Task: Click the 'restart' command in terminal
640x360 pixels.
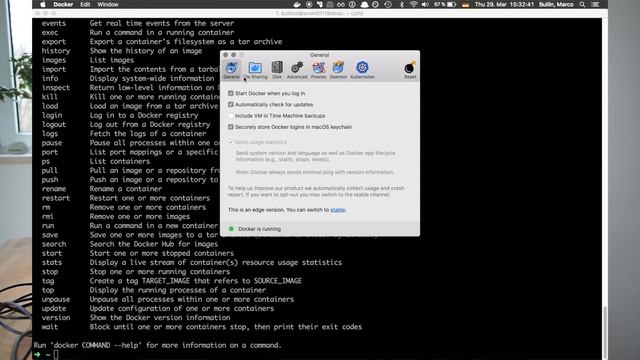Action: pyautogui.click(x=56, y=198)
